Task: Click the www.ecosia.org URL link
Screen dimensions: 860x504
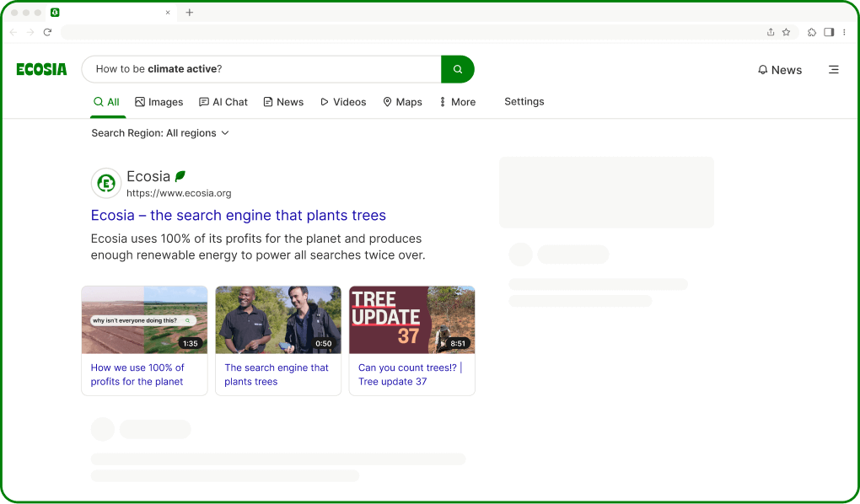Action: point(179,193)
